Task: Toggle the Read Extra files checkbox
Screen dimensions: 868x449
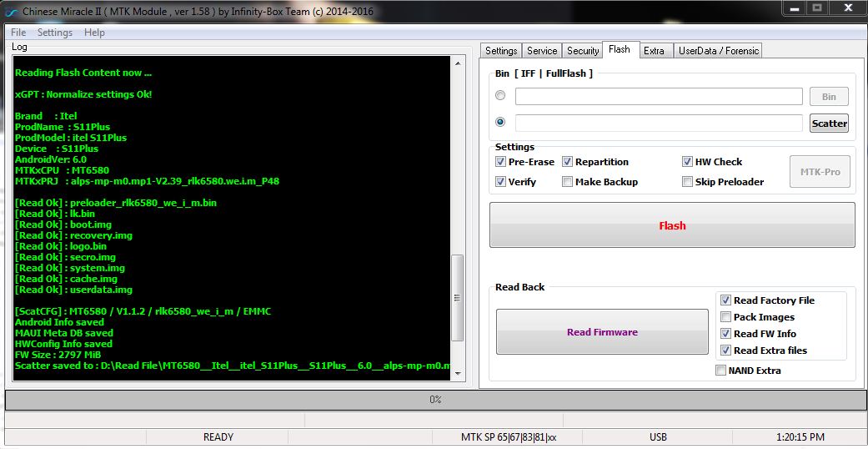Action: point(725,351)
